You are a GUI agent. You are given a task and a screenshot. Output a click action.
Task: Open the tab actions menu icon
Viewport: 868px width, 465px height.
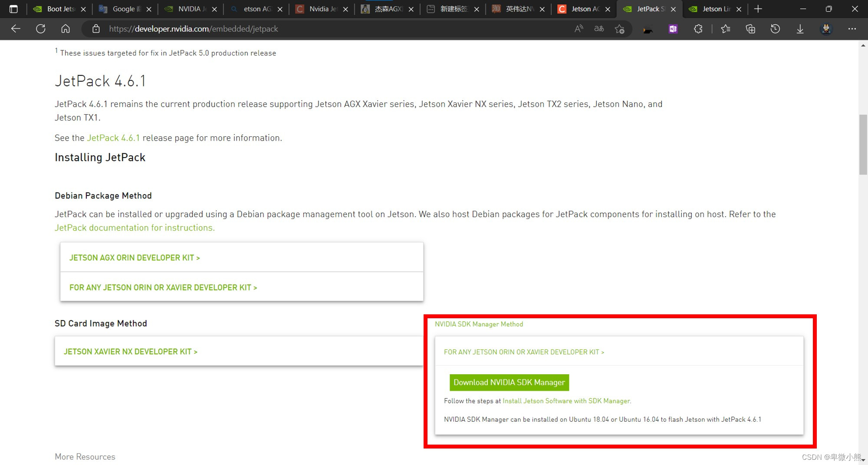click(x=13, y=9)
